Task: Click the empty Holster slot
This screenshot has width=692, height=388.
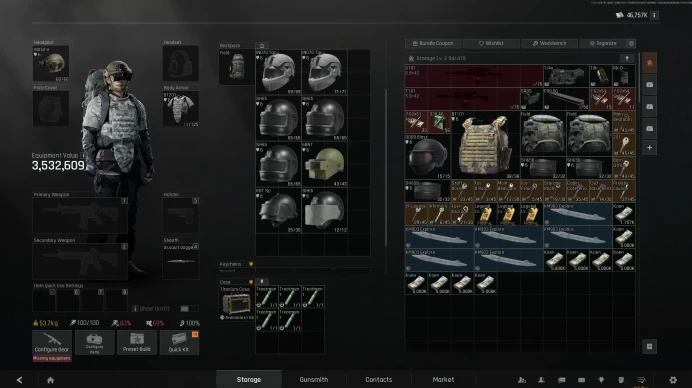Action: (181, 215)
